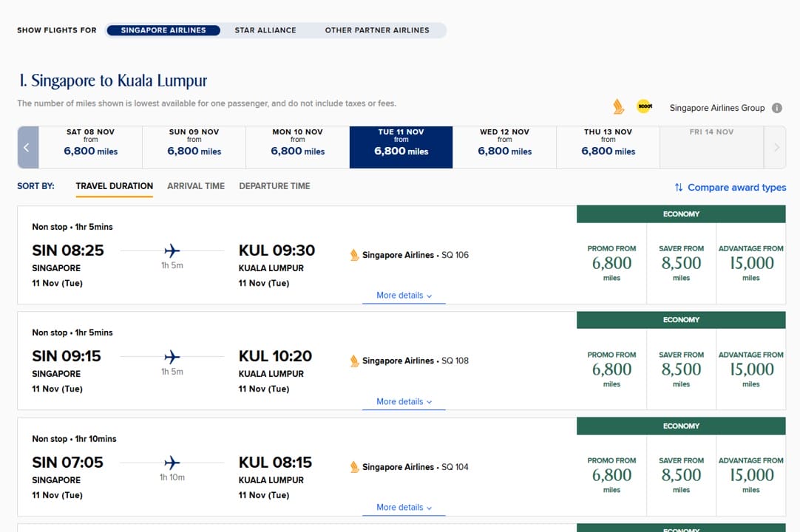This screenshot has width=800, height=532.
Task: Click the Singapore Airlines logo beside SQ 108
Action: (x=354, y=361)
